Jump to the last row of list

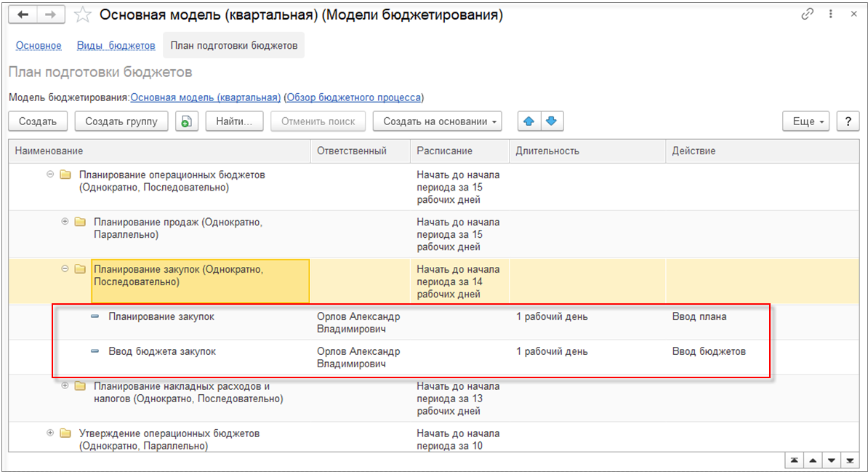click(848, 460)
